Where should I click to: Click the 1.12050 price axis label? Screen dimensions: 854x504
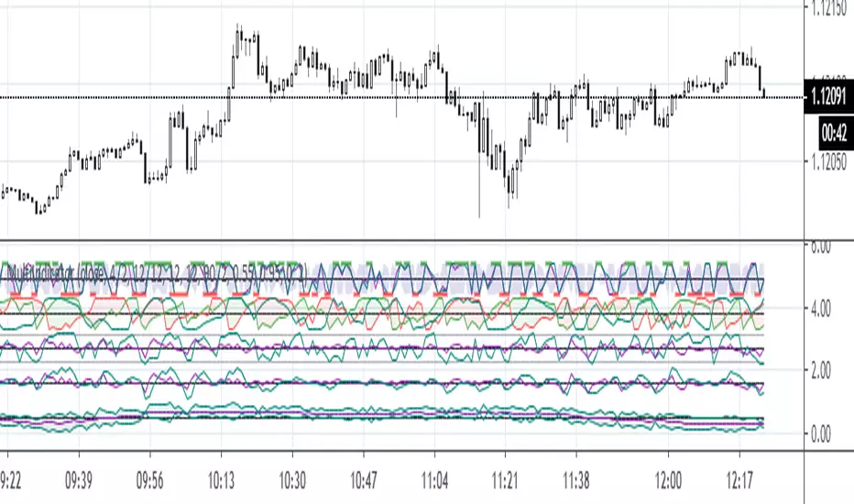pyautogui.click(x=828, y=162)
